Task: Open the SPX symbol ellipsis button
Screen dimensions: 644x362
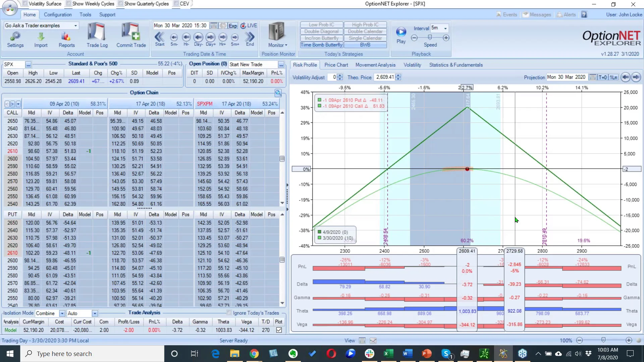Action: click(x=28, y=65)
